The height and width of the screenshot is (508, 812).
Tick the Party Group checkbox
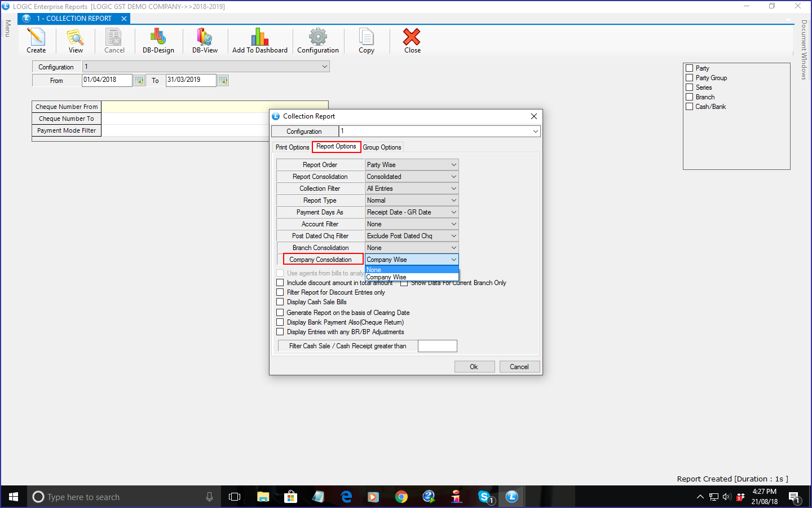689,78
